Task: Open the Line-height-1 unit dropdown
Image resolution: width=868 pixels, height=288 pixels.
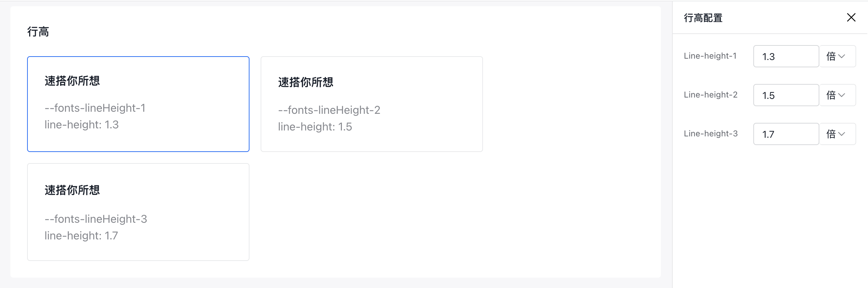Action: click(837, 56)
